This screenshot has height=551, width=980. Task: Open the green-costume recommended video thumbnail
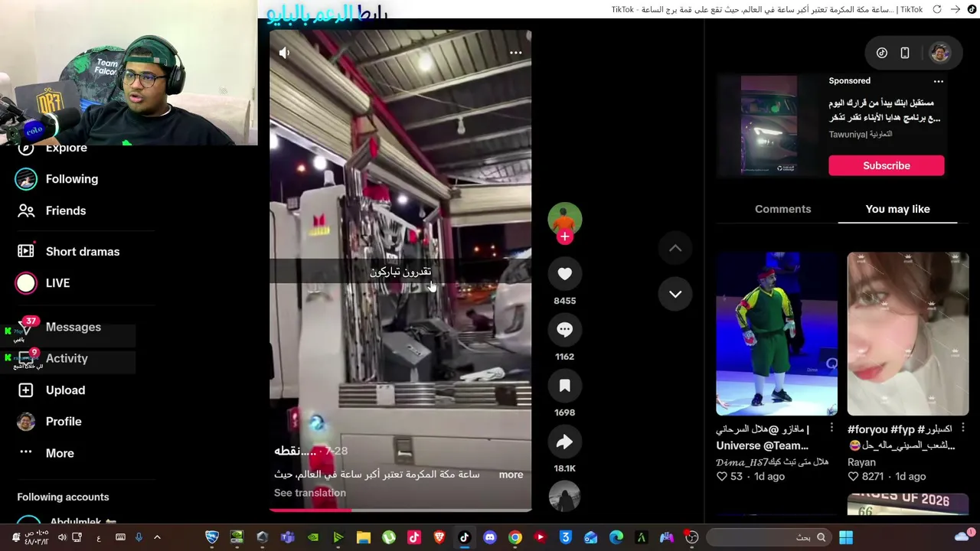(x=776, y=334)
